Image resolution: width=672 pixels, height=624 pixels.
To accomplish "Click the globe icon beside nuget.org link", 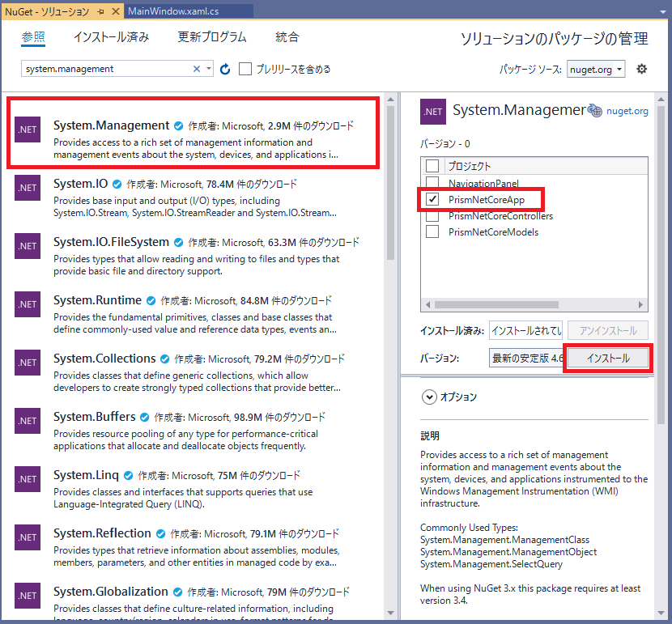I will 594,110.
